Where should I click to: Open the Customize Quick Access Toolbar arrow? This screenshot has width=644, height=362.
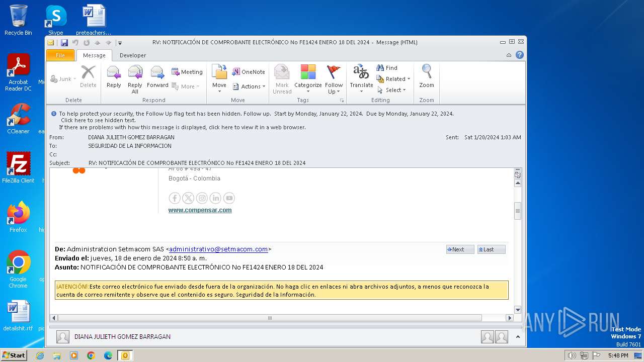tap(120, 43)
